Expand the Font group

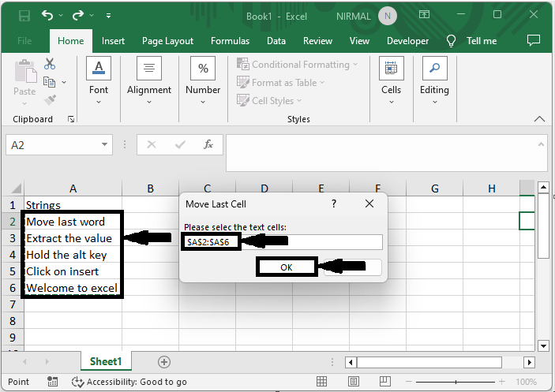click(99, 81)
